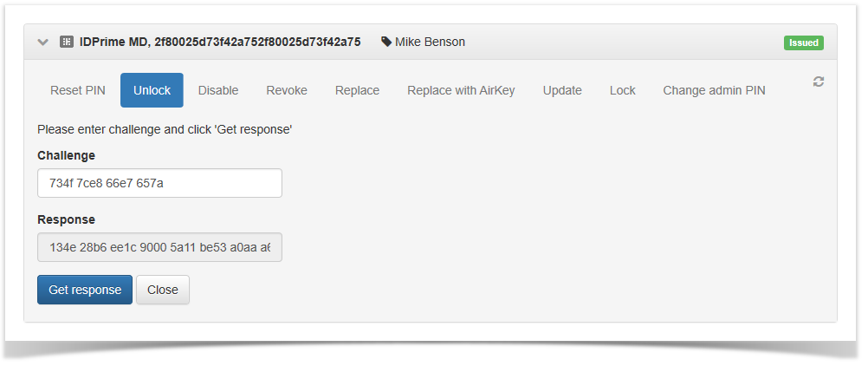Open the Revoke tab
This screenshot has width=868, height=366.
[287, 90]
